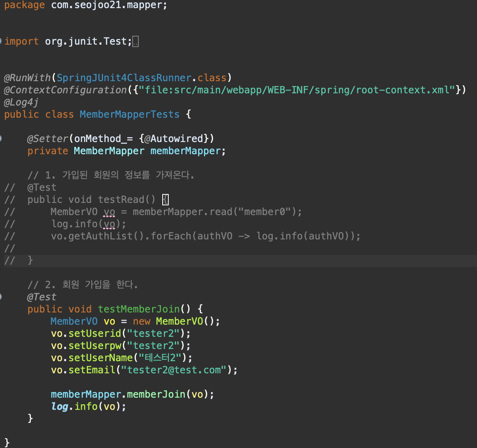Click vo.setUserName line with Korean string

(x=122, y=358)
